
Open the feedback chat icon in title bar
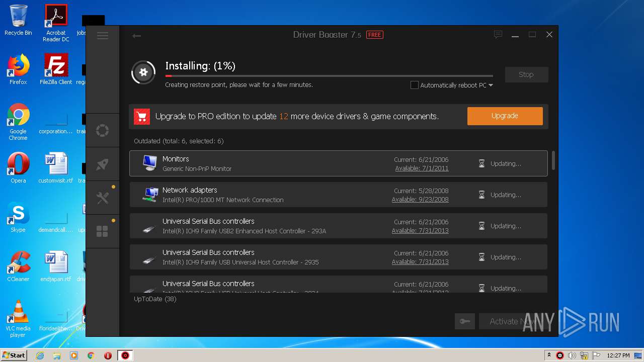498,35
